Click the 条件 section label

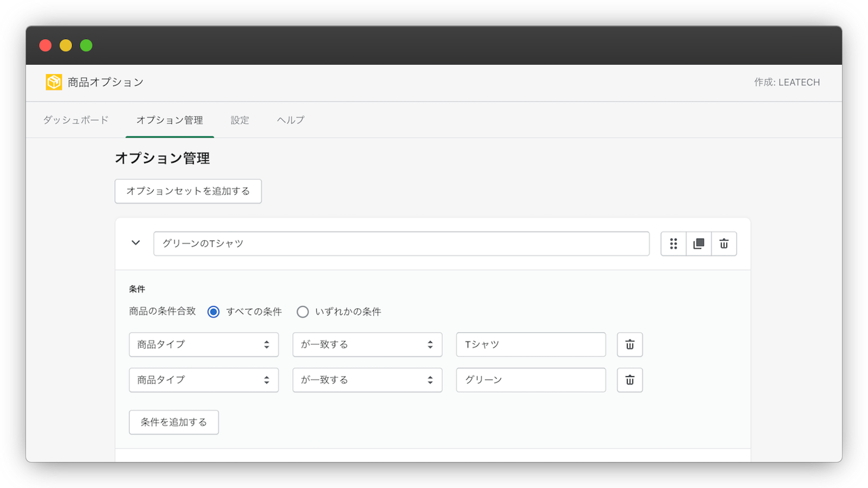137,289
